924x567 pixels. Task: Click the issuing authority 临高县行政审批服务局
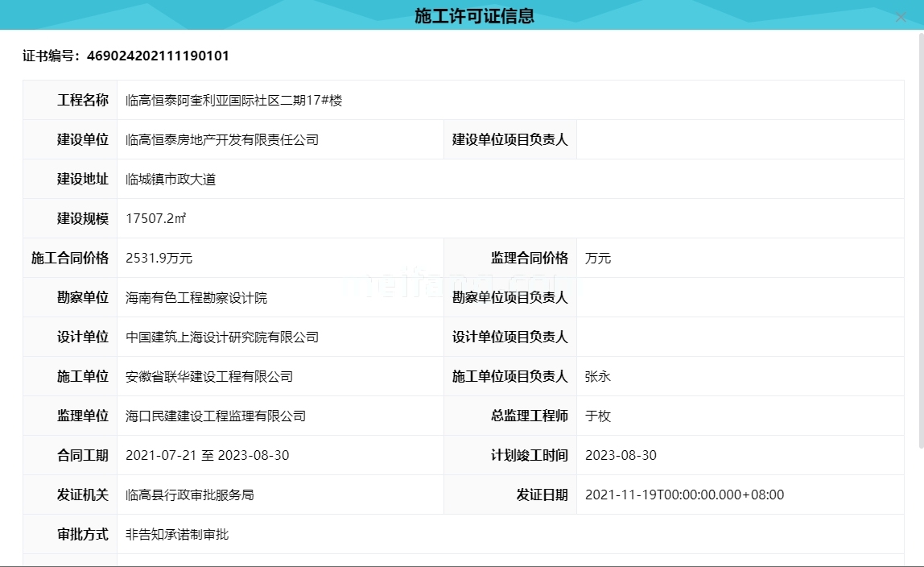[189, 495]
